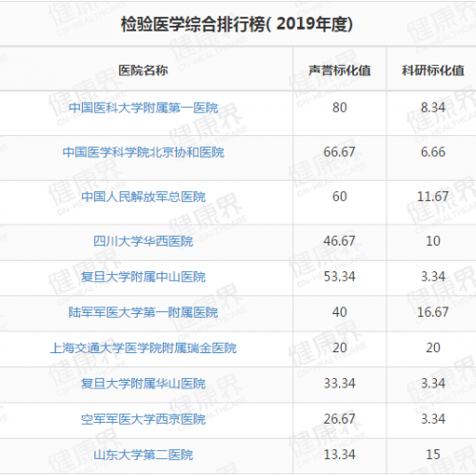Open 复旦大学附属华山医院 link
The width and height of the screenshot is (476, 476).
click(144, 384)
